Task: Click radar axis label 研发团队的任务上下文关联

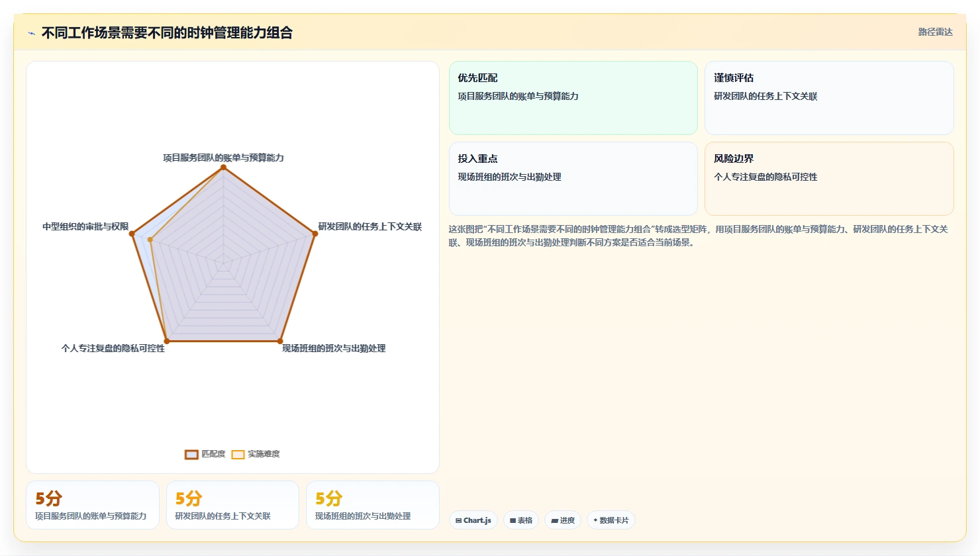Action: point(369,226)
